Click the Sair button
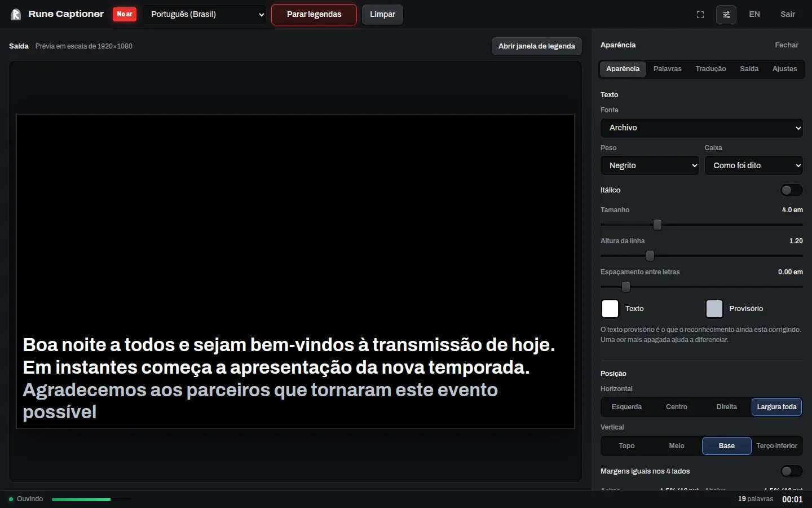Screen dimensions: 812x508 click(788, 15)
